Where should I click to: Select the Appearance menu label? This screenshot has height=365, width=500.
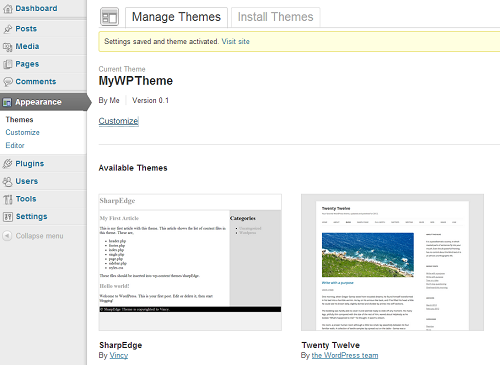[x=38, y=102]
